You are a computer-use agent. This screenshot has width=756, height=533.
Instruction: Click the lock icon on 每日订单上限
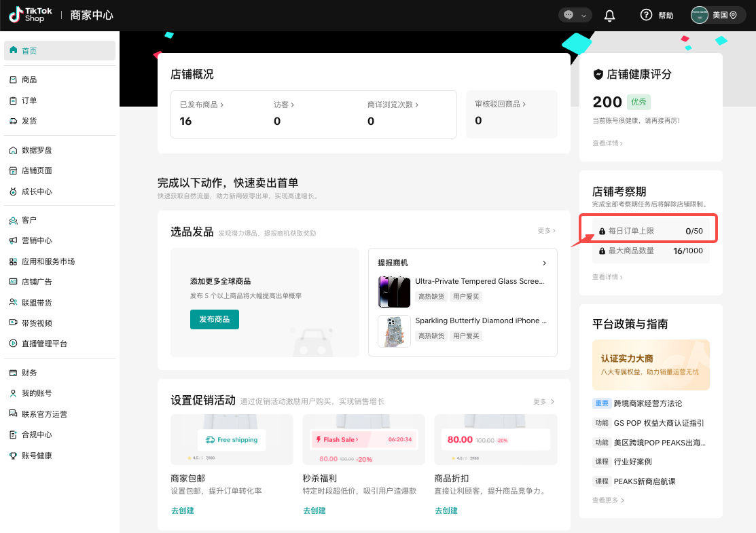tap(602, 231)
